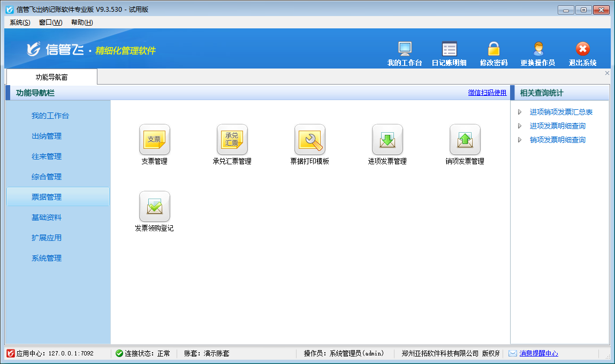The height and width of the screenshot is (364, 615).
Task: Open 销项发票管理 output invoice icon
Action: (465, 140)
